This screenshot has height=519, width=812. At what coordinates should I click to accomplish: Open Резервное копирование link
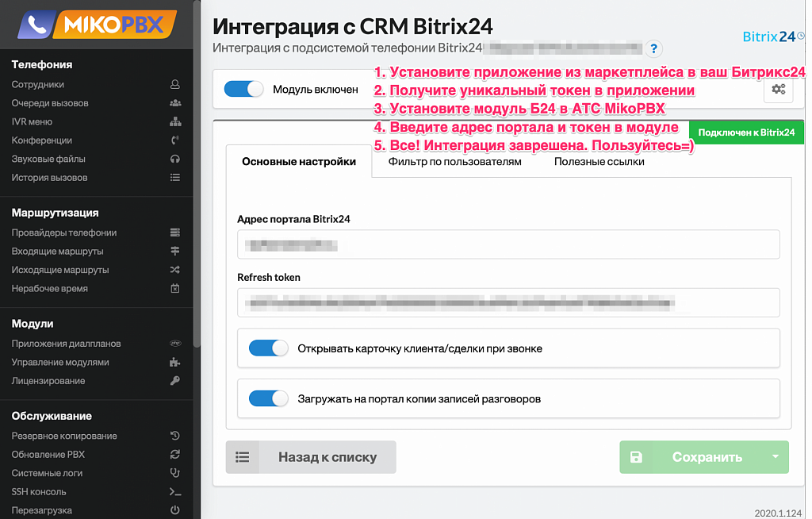tap(64, 436)
